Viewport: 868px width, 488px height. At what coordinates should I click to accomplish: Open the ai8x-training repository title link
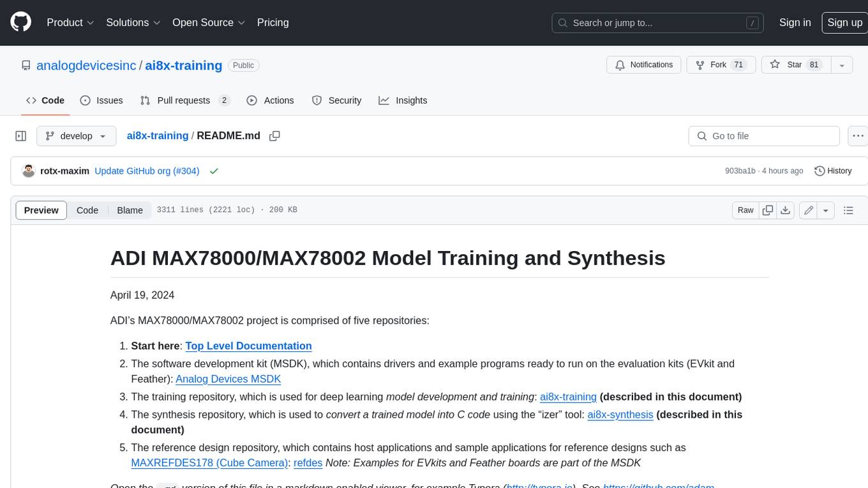pyautogui.click(x=184, y=66)
